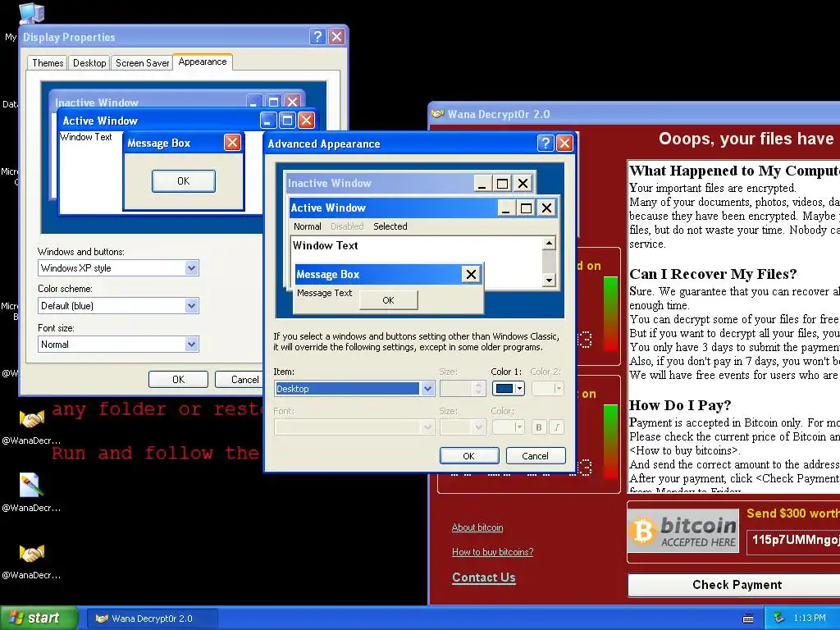Click Advanced Appearance help question button
Screen dimensions: 840x630
[545, 143]
